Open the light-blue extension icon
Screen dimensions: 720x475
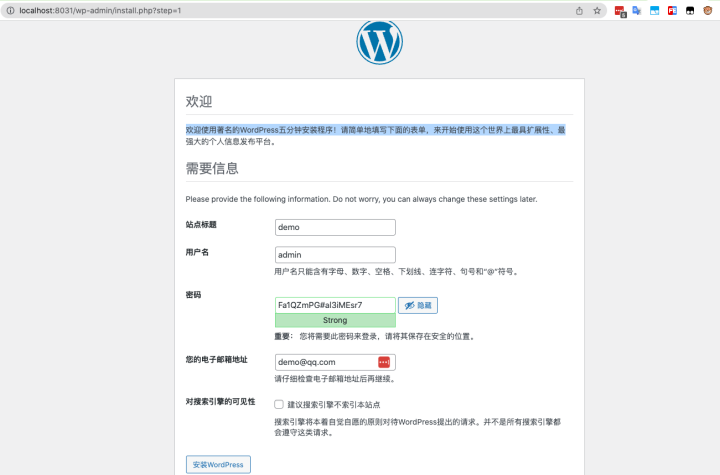(x=654, y=11)
